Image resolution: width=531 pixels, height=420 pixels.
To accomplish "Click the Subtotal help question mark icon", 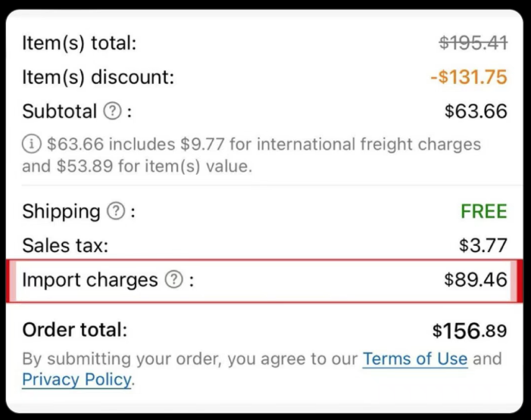I will click(x=112, y=112).
